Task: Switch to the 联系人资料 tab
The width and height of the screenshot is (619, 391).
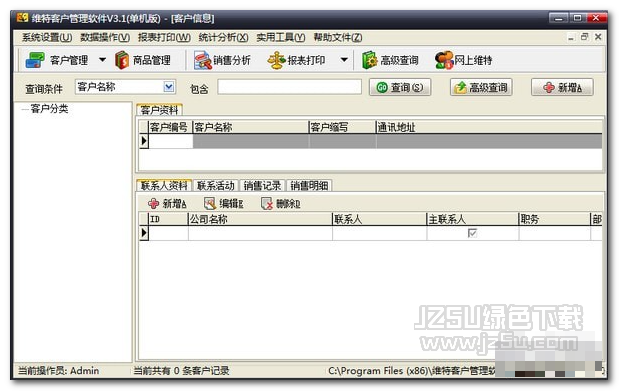Action: point(164,186)
